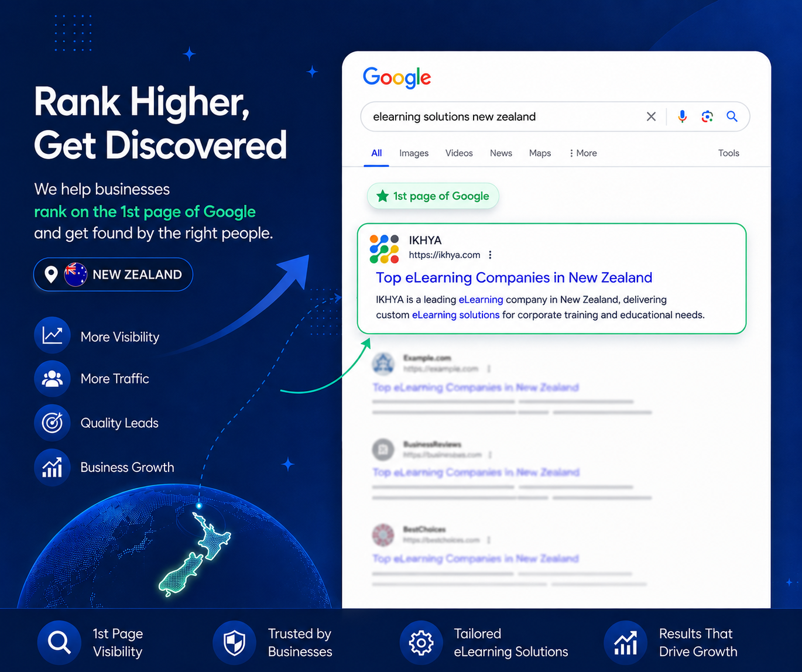Switch to the Videos tab
802x672 pixels.
[x=459, y=153]
